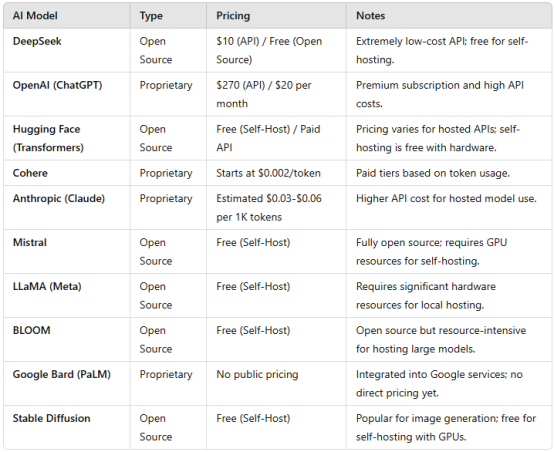The image size is (554, 452).
Task: Click the $270 (API) pricing cell
Action: (x=264, y=94)
